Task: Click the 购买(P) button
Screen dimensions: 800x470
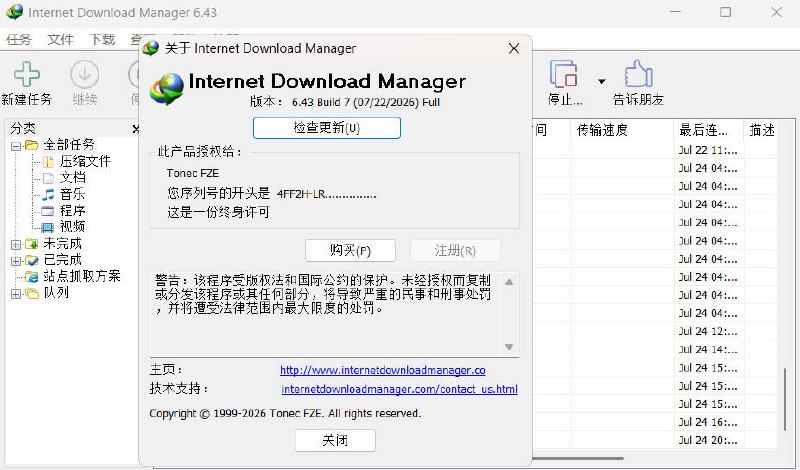Action: [x=350, y=251]
